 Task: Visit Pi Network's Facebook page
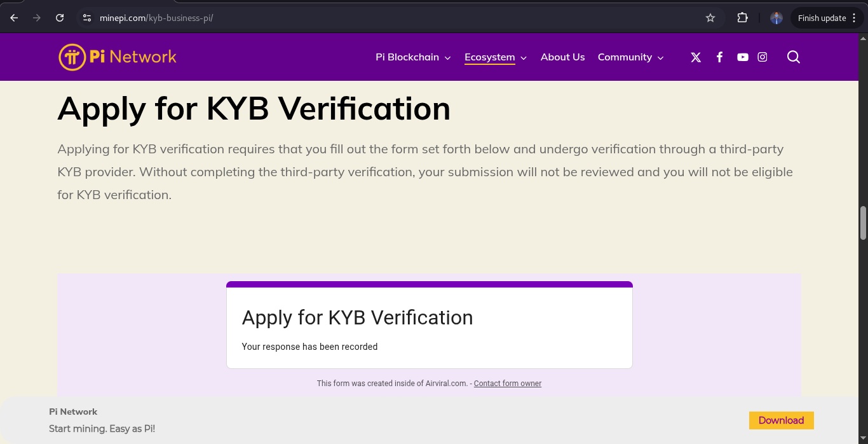click(x=719, y=57)
